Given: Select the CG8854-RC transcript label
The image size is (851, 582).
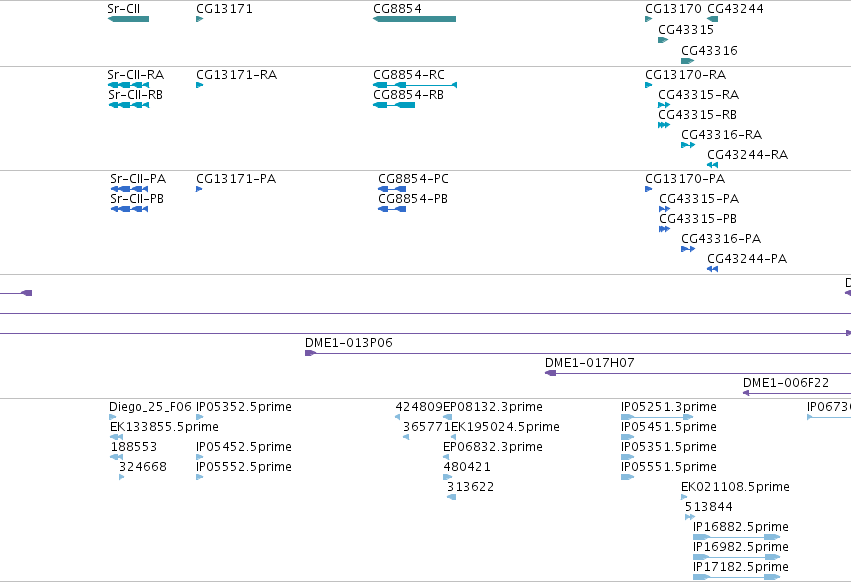Looking at the screenshot, I should pos(409,74).
